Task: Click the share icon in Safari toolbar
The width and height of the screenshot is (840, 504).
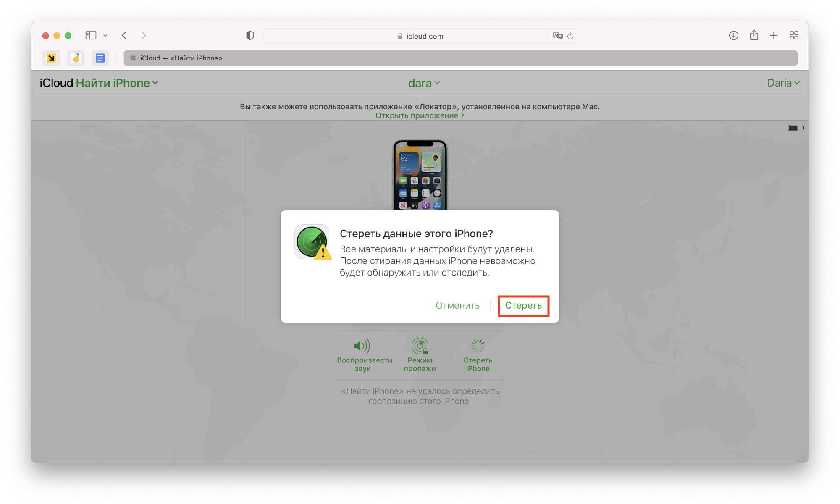Action: click(754, 36)
